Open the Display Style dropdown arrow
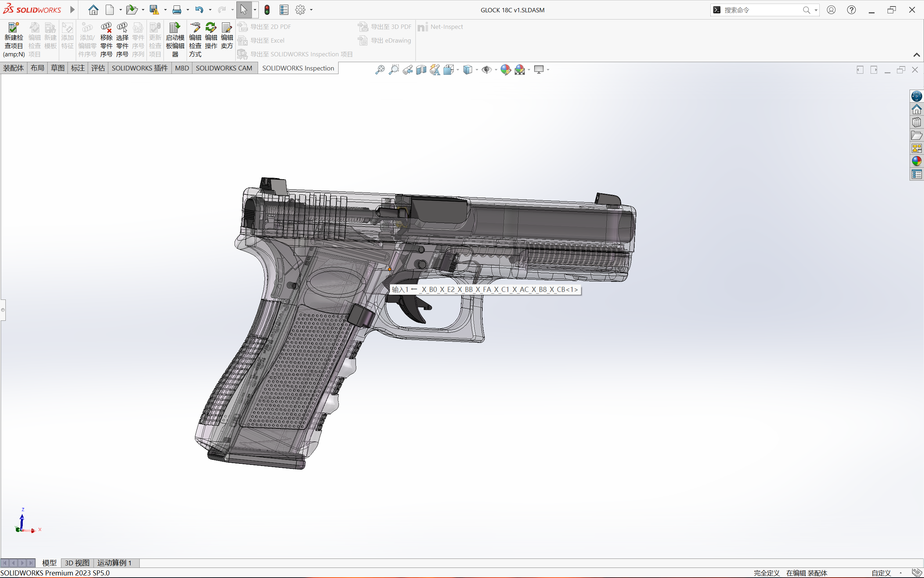 (x=477, y=70)
